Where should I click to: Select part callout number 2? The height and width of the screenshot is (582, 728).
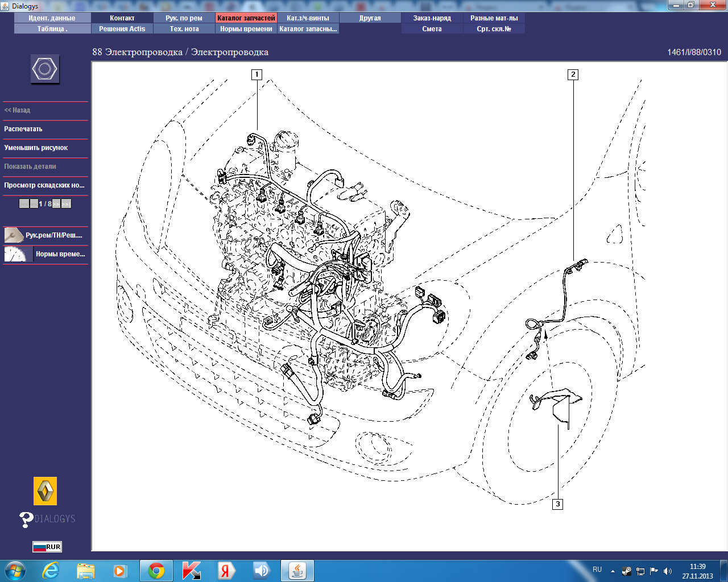[573, 74]
